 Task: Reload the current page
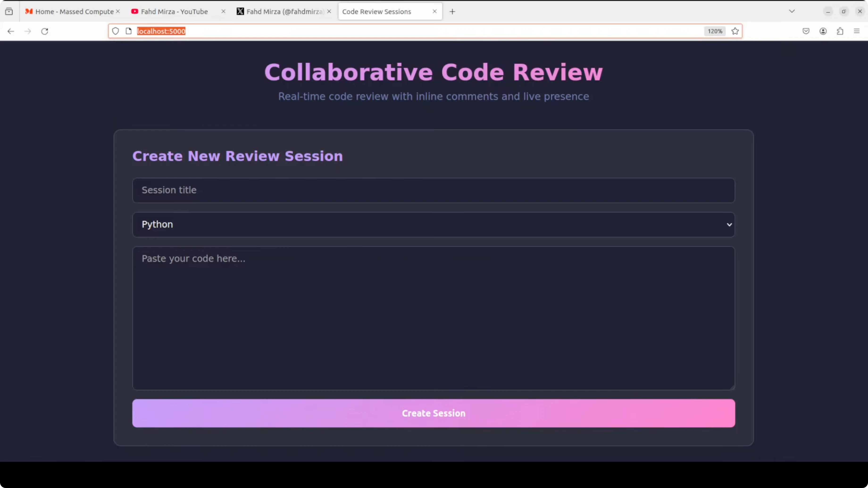point(45,31)
